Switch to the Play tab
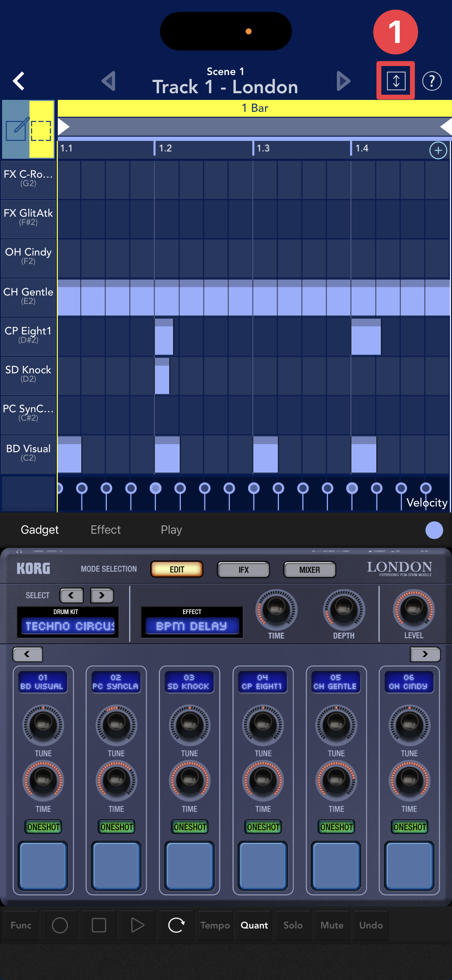Screen dimensions: 452x980 [x=171, y=530]
